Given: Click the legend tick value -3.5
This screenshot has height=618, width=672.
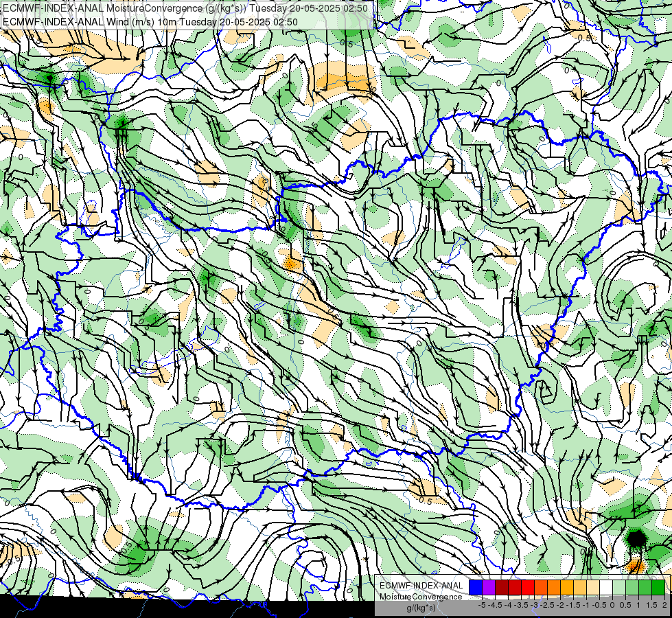Looking at the screenshot, I should pyautogui.click(x=521, y=605).
